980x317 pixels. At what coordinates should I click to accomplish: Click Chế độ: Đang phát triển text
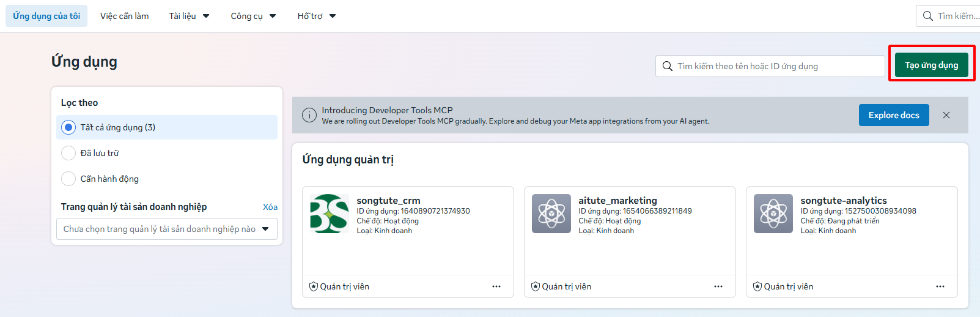tap(840, 221)
